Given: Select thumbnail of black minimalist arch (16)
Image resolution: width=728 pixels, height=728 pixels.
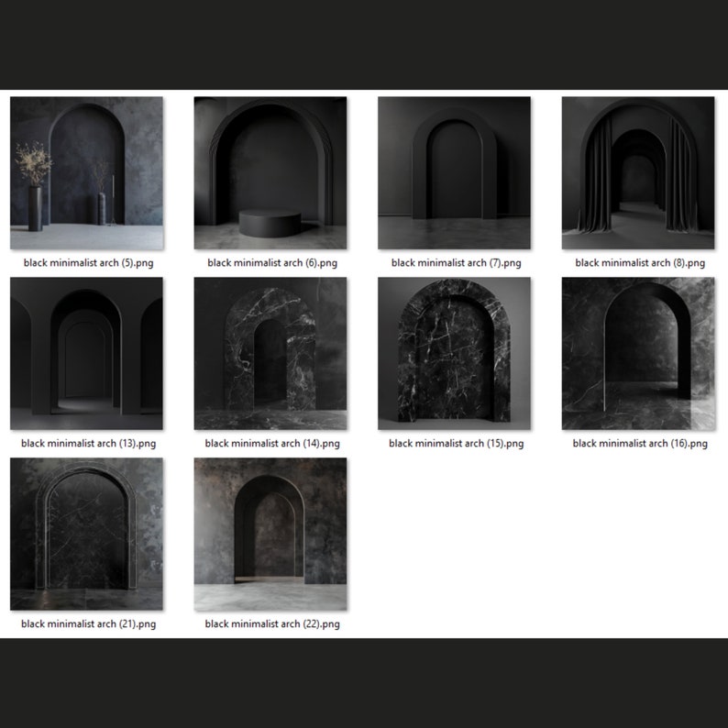Looking at the screenshot, I should pyautogui.click(x=638, y=353).
